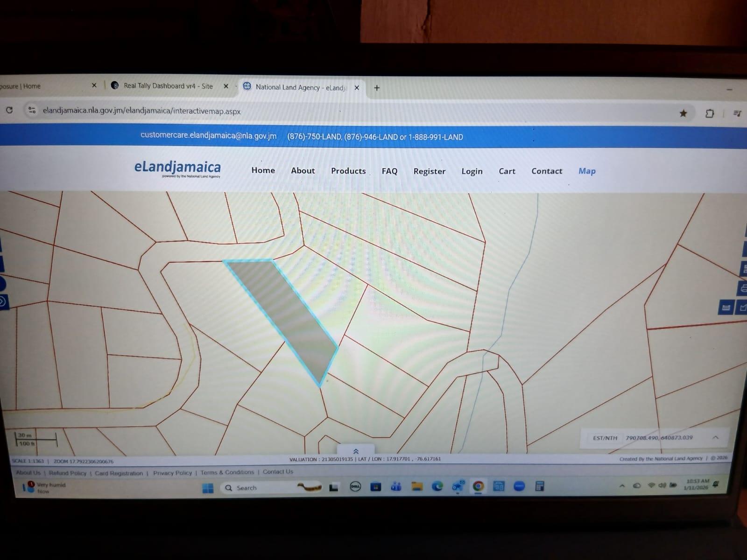Open site information icon in address bar
The width and height of the screenshot is (747, 560).
click(x=32, y=110)
